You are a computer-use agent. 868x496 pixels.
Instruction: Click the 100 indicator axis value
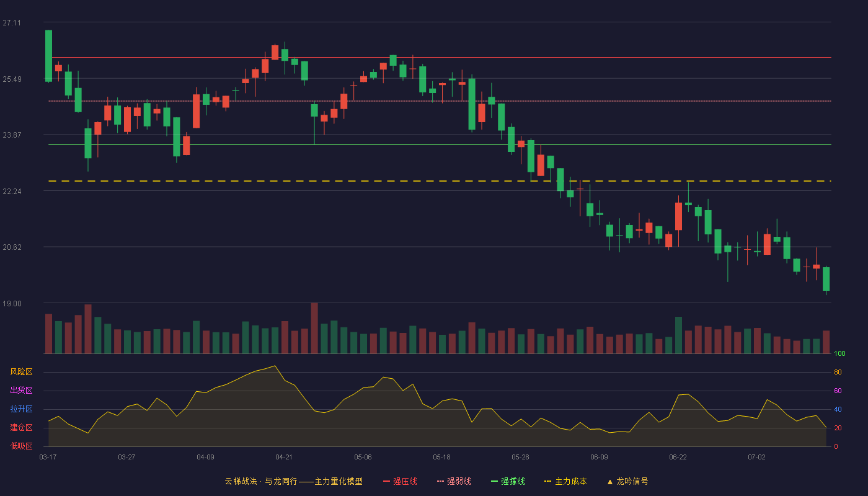tap(839, 354)
